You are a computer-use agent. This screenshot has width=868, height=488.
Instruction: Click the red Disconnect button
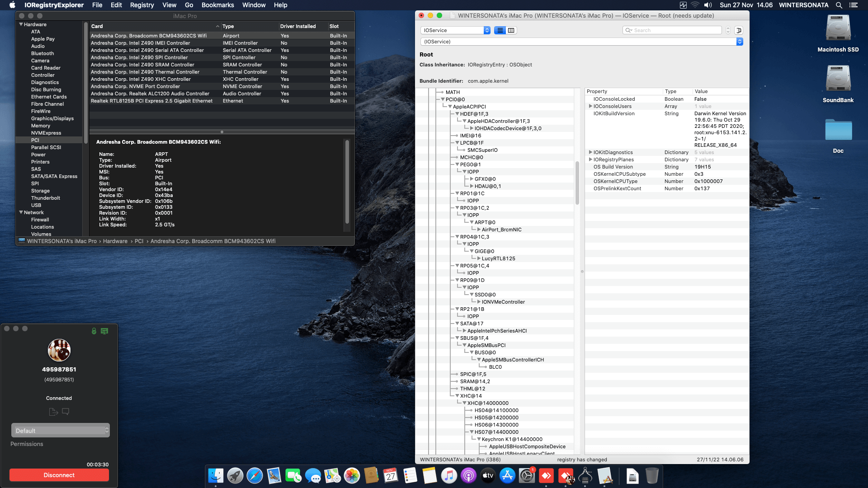click(59, 475)
